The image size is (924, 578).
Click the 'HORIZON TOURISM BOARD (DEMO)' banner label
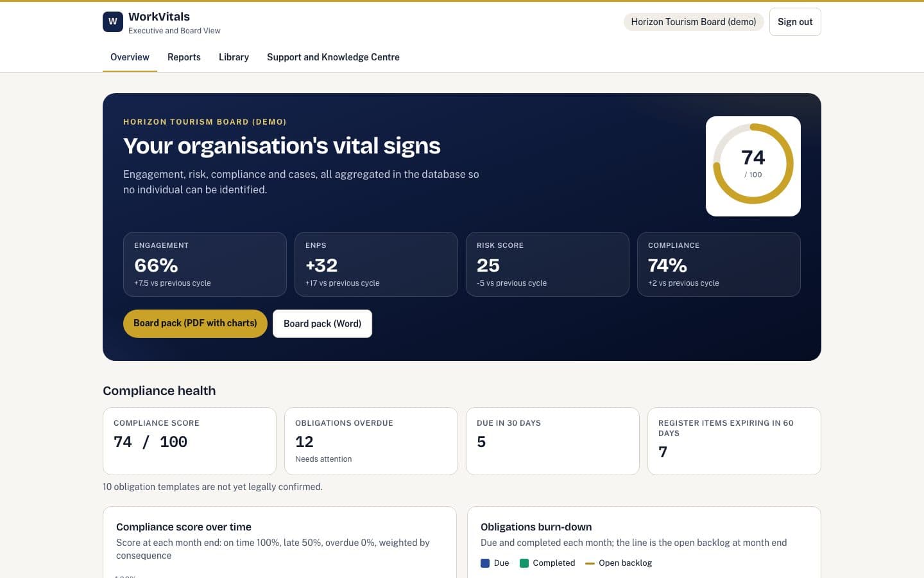205,121
